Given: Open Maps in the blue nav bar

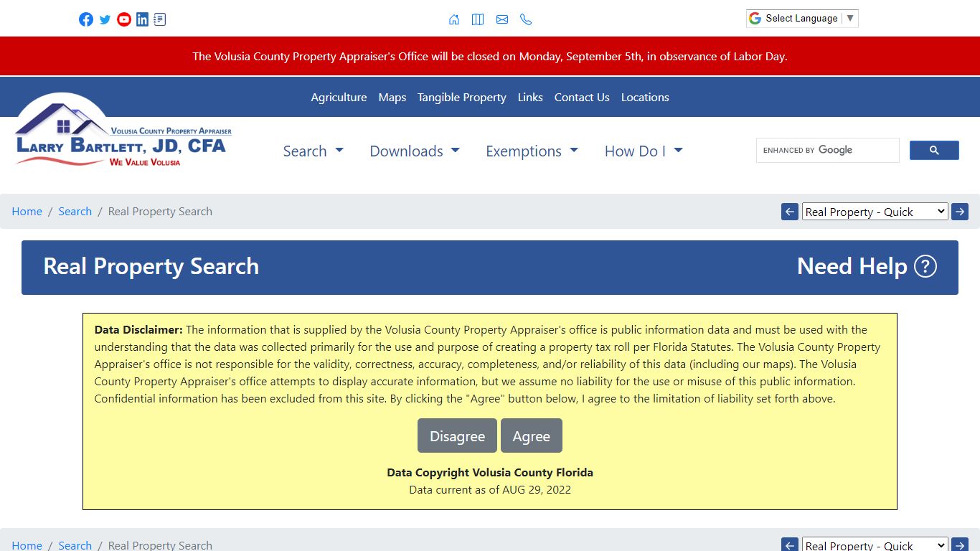Looking at the screenshot, I should tap(392, 98).
